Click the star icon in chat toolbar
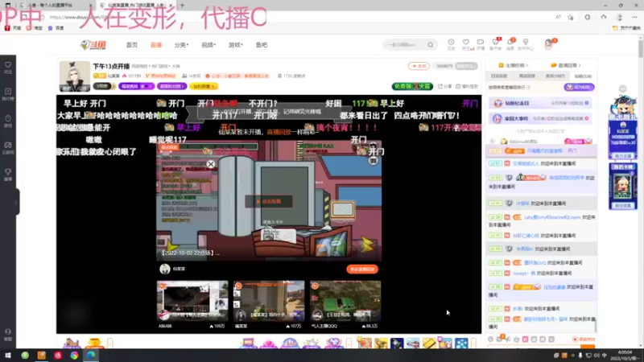Viewport: 644px width, 362px height. coord(516,339)
